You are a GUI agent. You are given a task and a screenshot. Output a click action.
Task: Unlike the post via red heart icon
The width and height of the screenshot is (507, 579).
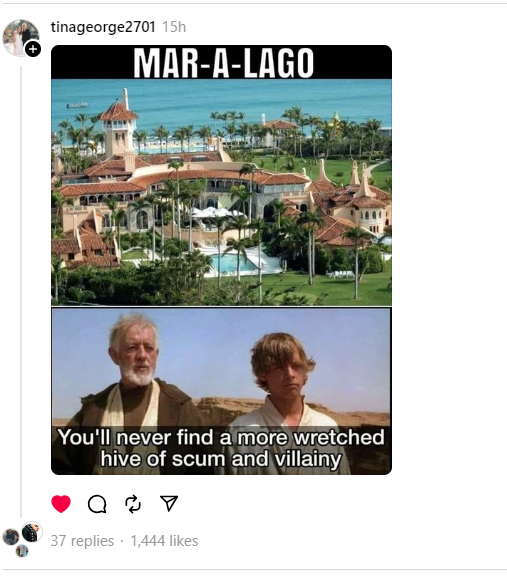[61, 504]
